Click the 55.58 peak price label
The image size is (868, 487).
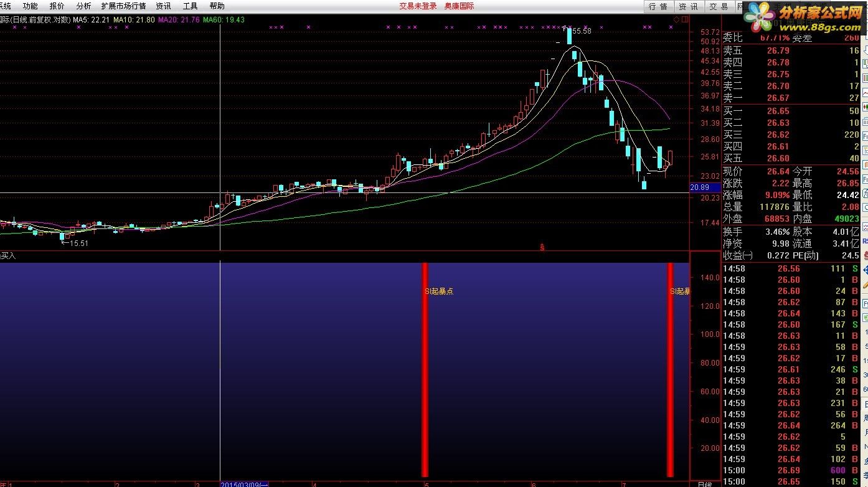(581, 31)
